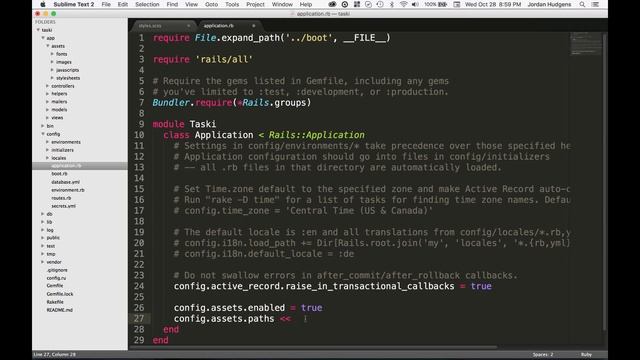Open the Window menu
The image size is (640, 360).
(x=282, y=4)
